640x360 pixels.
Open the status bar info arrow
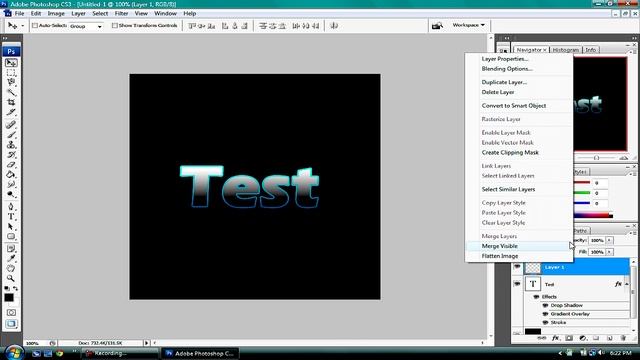(147, 343)
